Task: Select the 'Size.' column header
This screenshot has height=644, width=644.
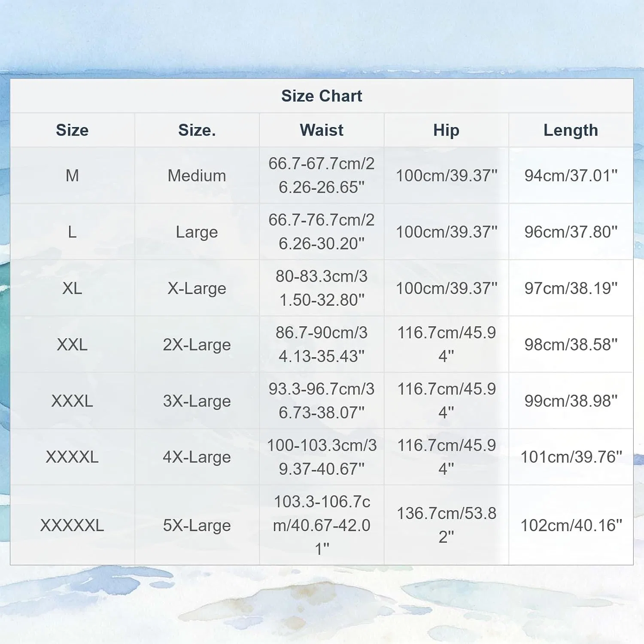Action: pos(197,130)
